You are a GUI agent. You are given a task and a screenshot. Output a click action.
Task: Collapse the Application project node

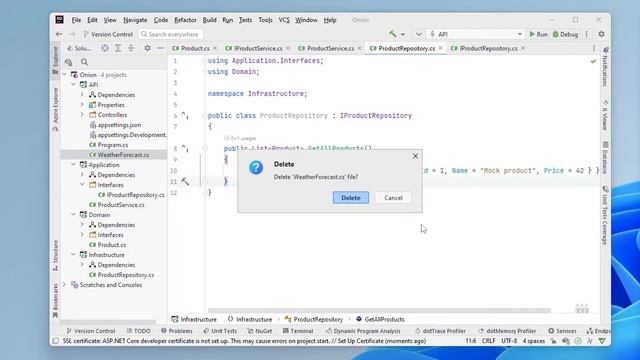[x=73, y=165]
